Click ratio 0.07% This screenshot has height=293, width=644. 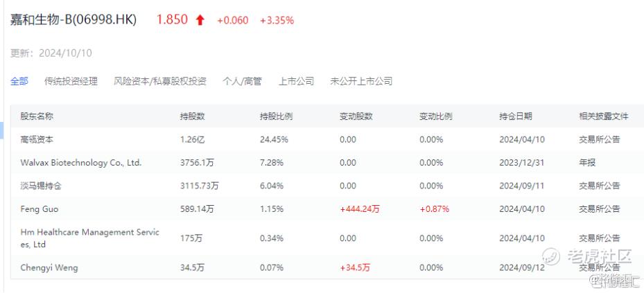pos(272,268)
